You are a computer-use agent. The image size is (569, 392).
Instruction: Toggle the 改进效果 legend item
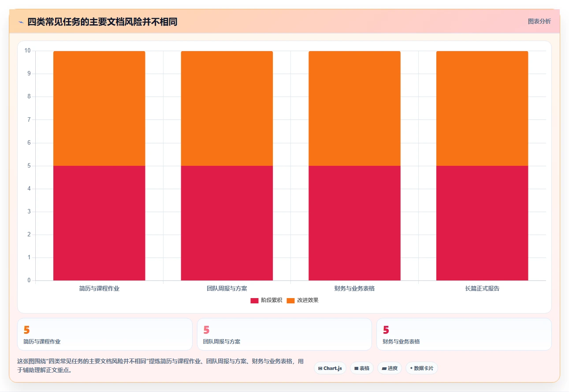[x=302, y=300]
